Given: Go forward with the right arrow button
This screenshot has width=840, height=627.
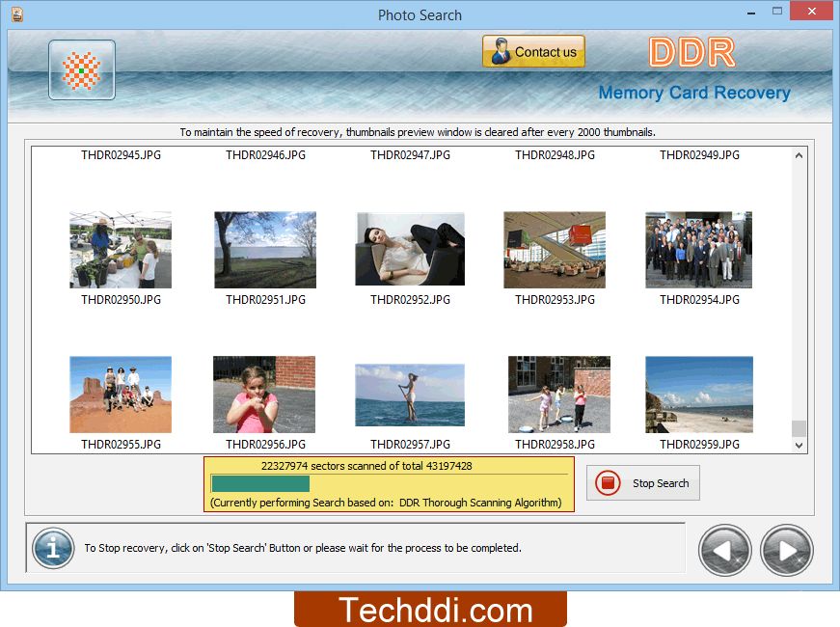Looking at the screenshot, I should pyautogui.click(x=786, y=551).
